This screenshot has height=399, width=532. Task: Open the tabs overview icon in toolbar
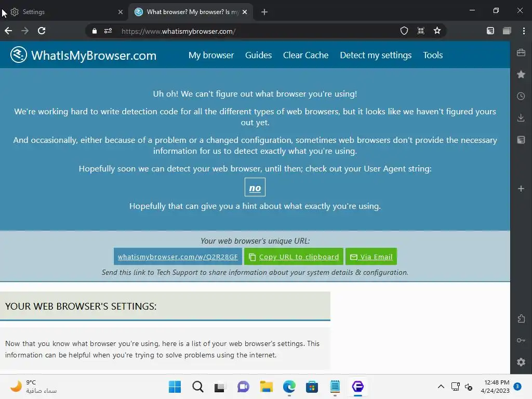pos(507,31)
